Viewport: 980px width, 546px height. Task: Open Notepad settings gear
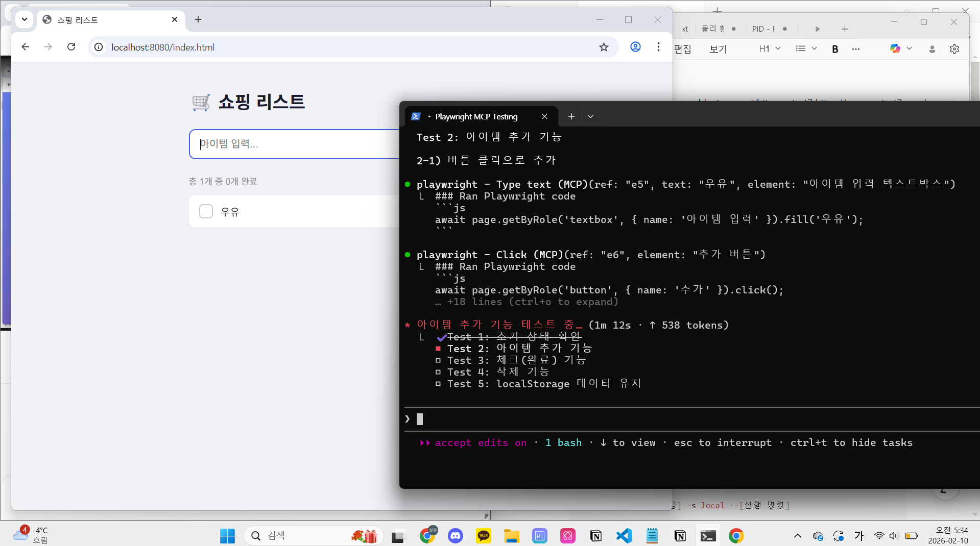[x=954, y=49]
